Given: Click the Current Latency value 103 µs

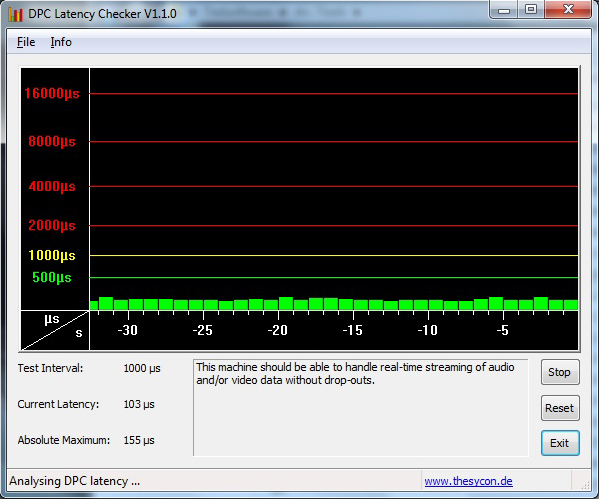Looking at the screenshot, I should pos(139,404).
